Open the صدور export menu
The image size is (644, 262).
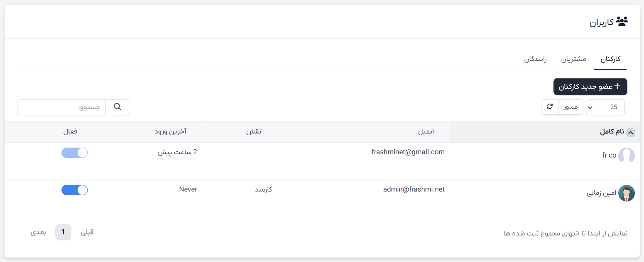pyautogui.click(x=571, y=107)
